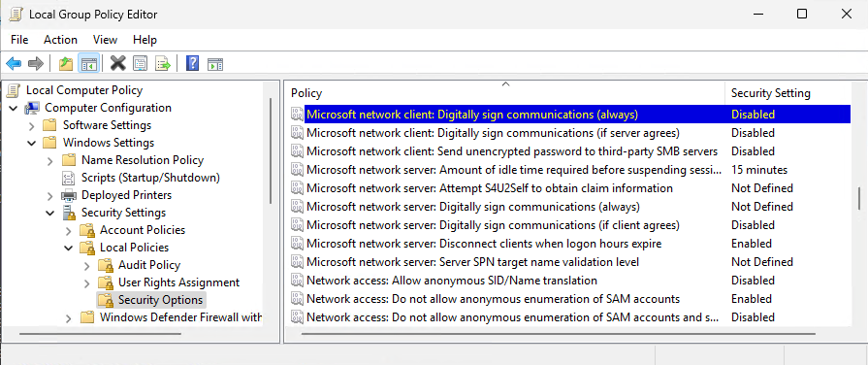Viewport: 868px width, 365px height.
Task: Click policy icon for Allow anonymous SID/Name row
Action: [x=298, y=281]
